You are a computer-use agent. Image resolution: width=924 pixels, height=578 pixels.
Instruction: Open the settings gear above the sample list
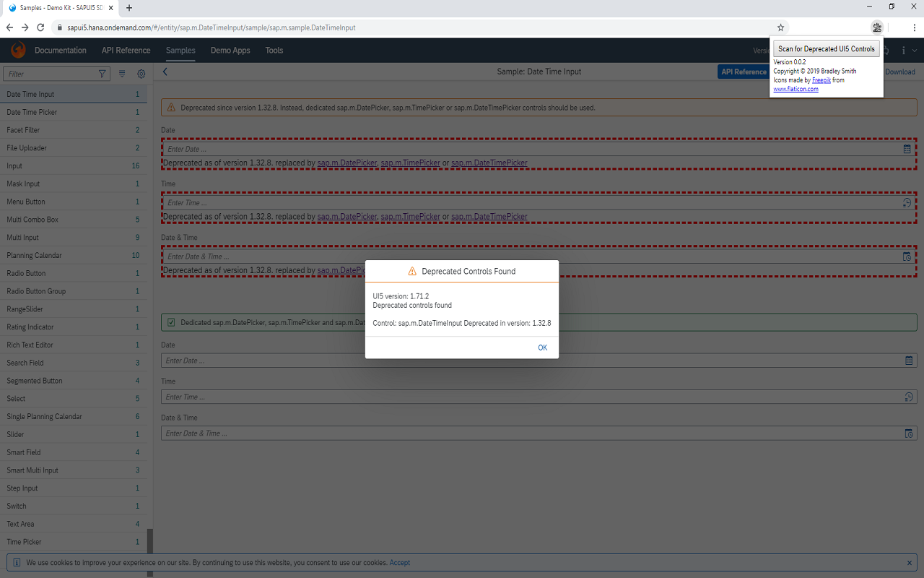tap(141, 73)
